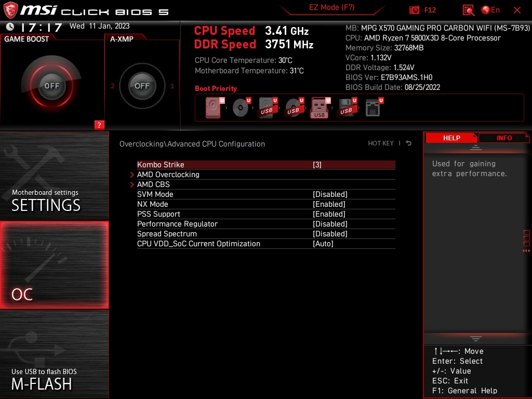Viewport: 532px width, 399px height.
Task: Select the USB CD/DVD boot device icon
Action: pos(294,108)
